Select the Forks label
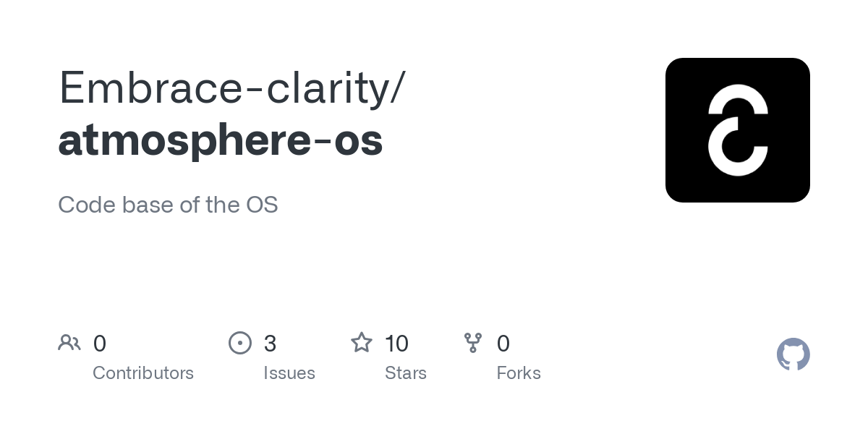 coord(519,373)
